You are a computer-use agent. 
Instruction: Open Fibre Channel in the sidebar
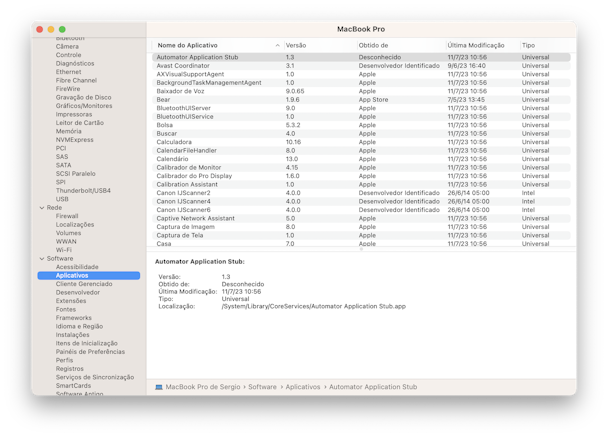click(x=76, y=81)
